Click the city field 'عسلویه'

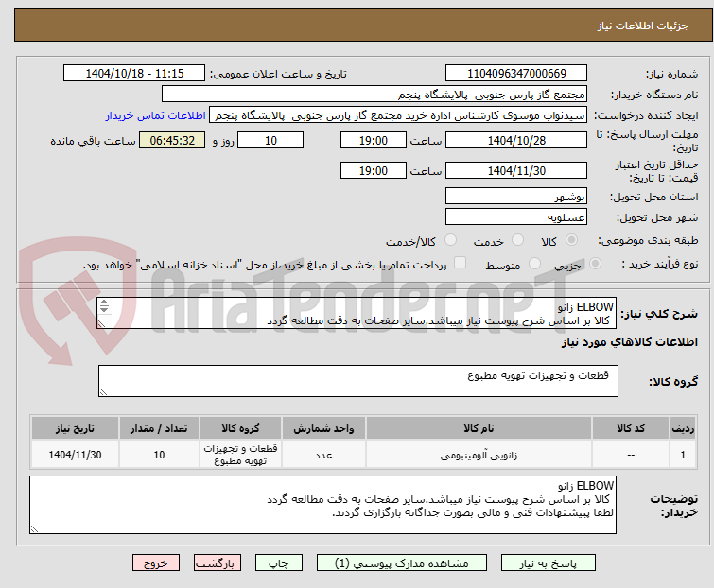[516, 217]
